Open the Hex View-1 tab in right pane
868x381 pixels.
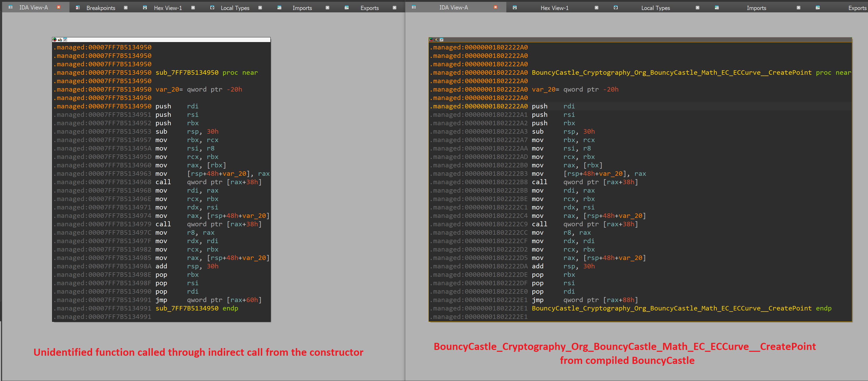coord(554,8)
